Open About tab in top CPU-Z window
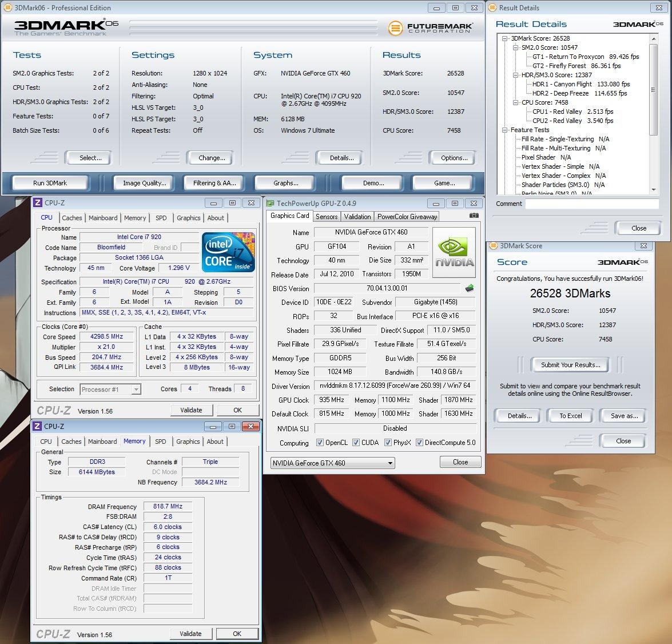This screenshot has width=672, height=644. point(216,218)
